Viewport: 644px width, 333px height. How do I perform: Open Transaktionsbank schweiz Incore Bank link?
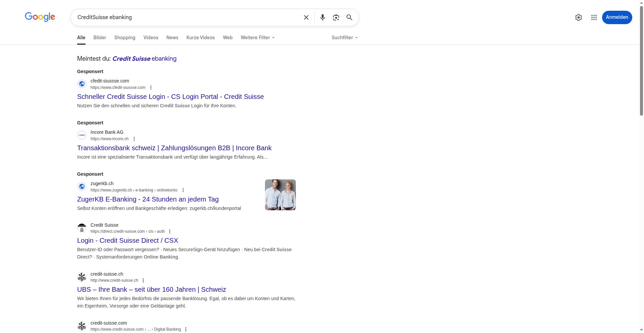[174, 148]
